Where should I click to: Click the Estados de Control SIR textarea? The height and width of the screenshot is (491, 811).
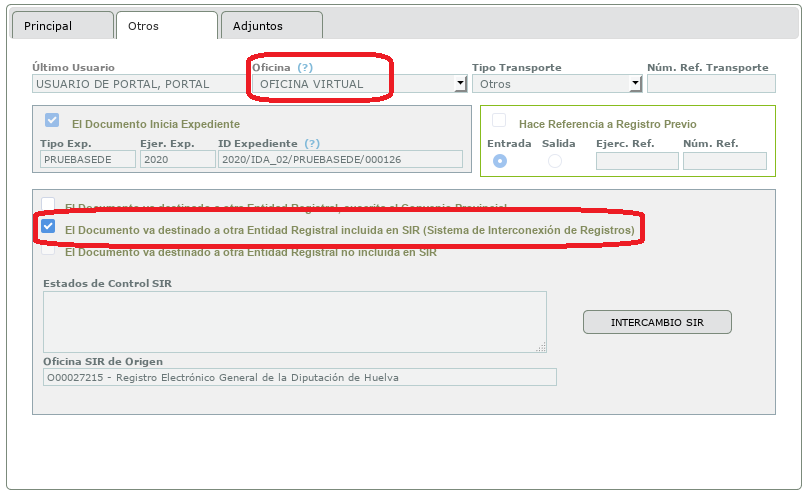pyautogui.click(x=295, y=322)
